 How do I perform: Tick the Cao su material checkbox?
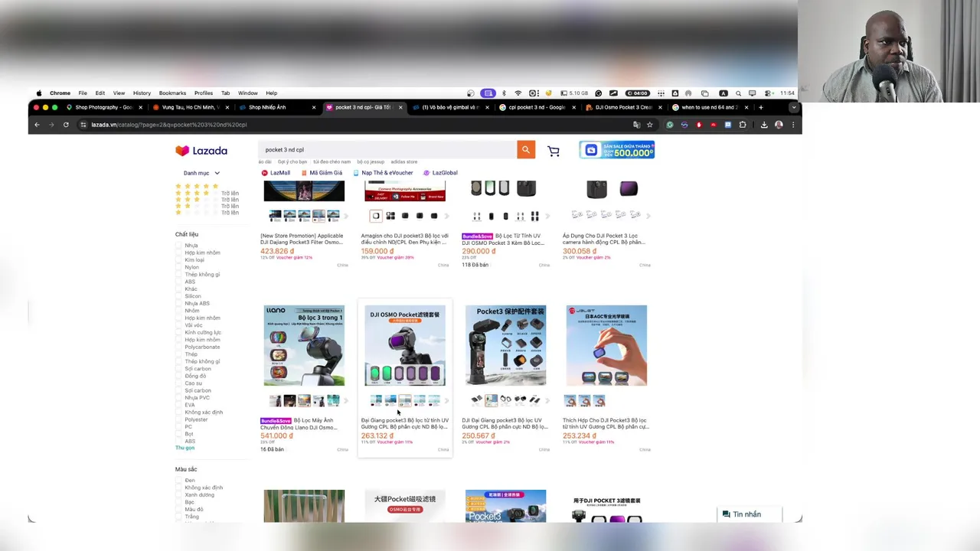pos(179,383)
